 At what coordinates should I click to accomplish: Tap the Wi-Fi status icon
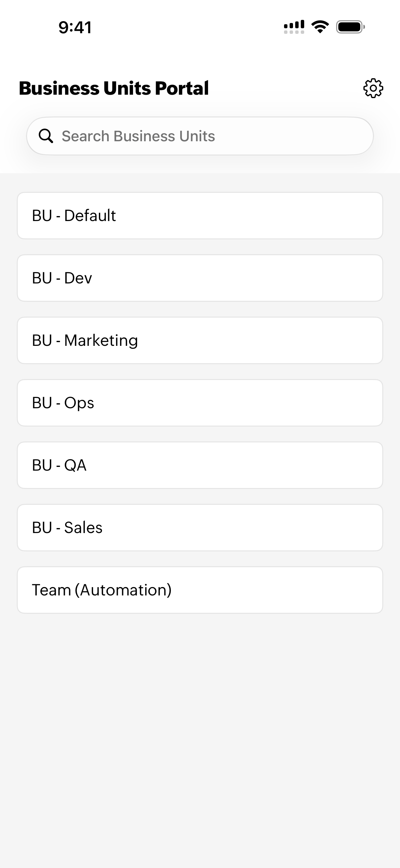pos(320,27)
